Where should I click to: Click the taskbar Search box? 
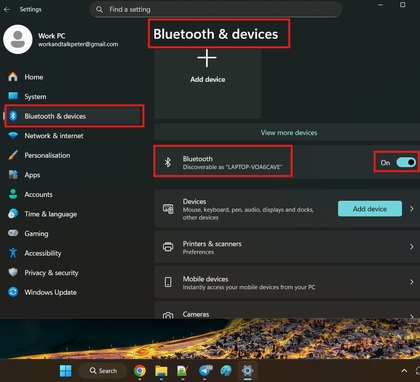[x=103, y=371]
